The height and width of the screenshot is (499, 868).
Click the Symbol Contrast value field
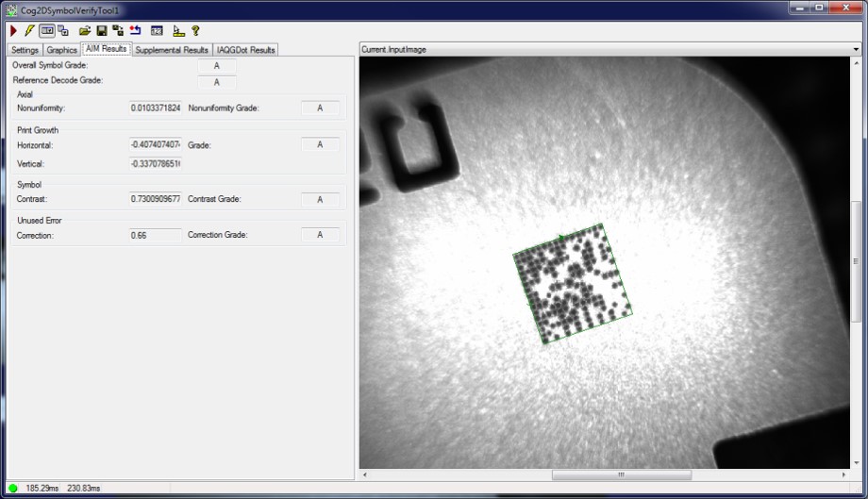(155, 199)
